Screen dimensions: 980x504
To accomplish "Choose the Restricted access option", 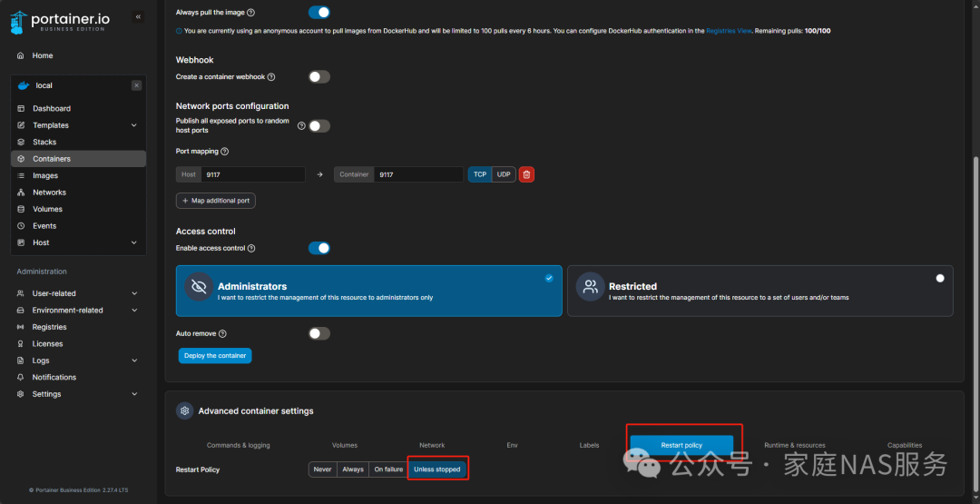I will pyautogui.click(x=760, y=291).
